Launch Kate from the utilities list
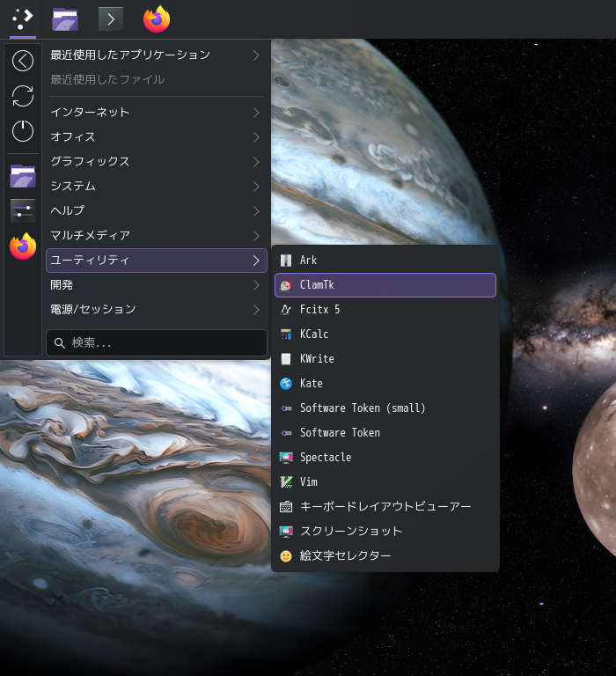Viewport: 616px width, 676px height. [385, 383]
